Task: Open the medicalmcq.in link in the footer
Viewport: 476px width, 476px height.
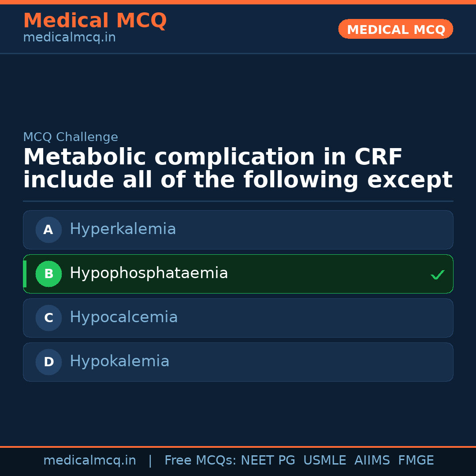Action: [x=89, y=461]
